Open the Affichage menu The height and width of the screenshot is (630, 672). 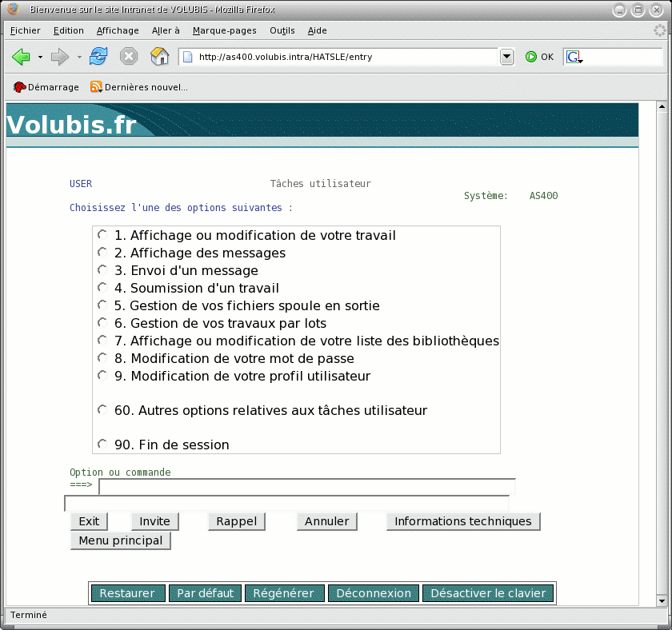(x=118, y=30)
